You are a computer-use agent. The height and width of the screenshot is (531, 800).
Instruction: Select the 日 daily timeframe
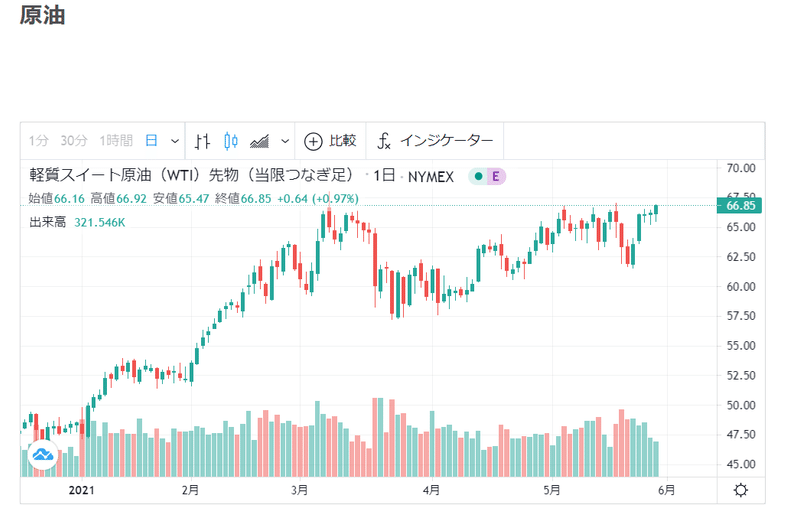click(x=152, y=140)
